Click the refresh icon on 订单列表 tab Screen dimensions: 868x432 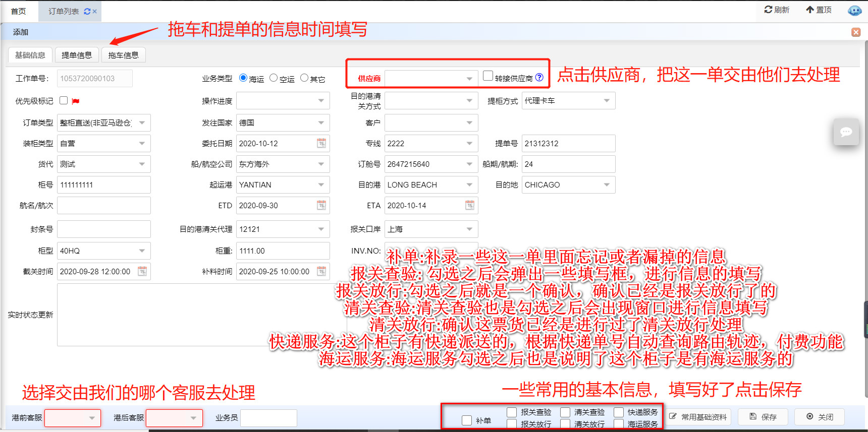[87, 11]
